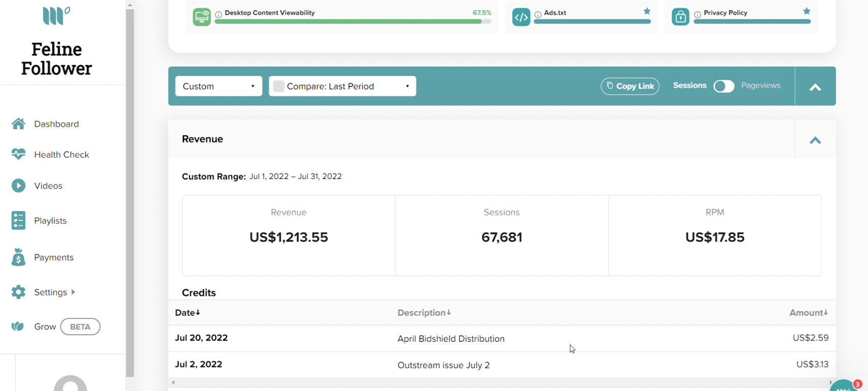868x391 pixels.
Task: Click the RPM value US$17.85
Action: [x=715, y=237]
